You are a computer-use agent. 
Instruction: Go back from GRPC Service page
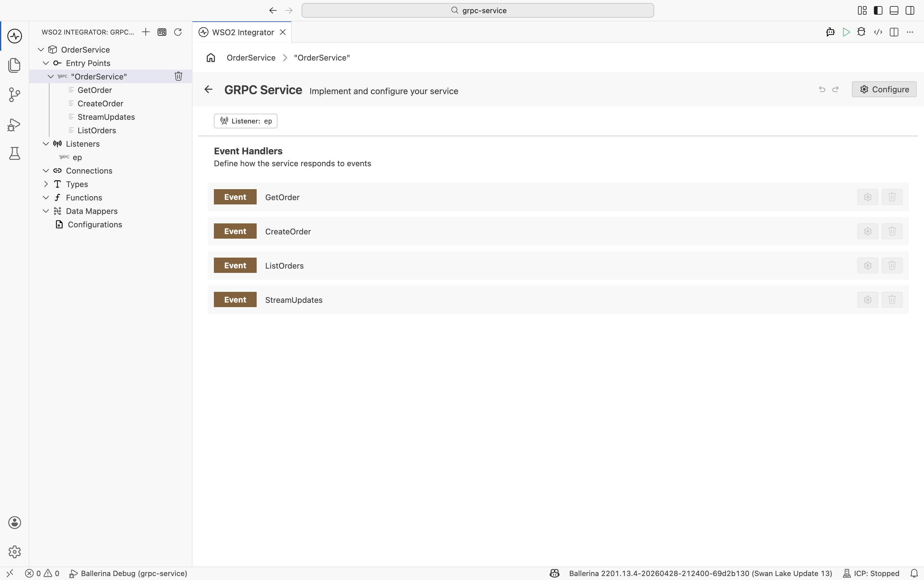(208, 89)
